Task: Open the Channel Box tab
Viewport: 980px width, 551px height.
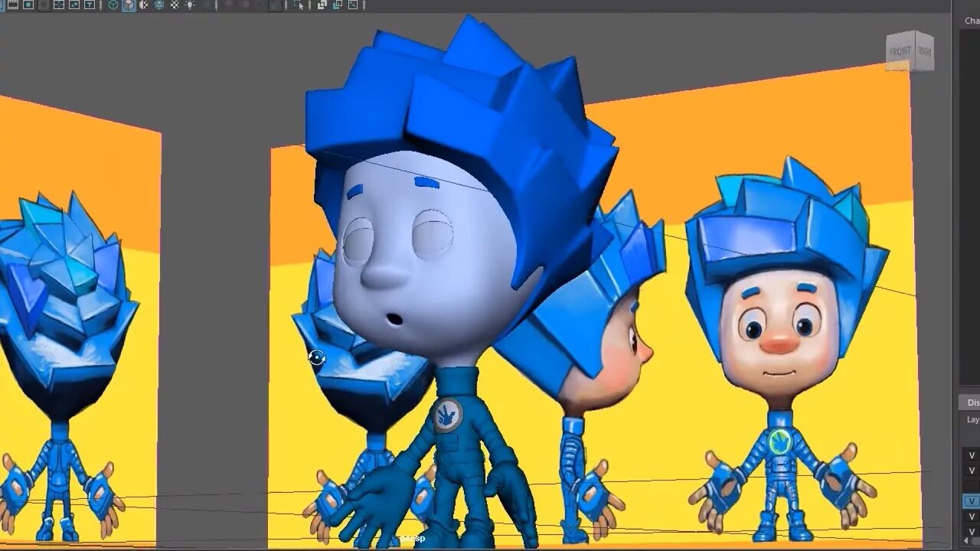Action: [x=972, y=21]
